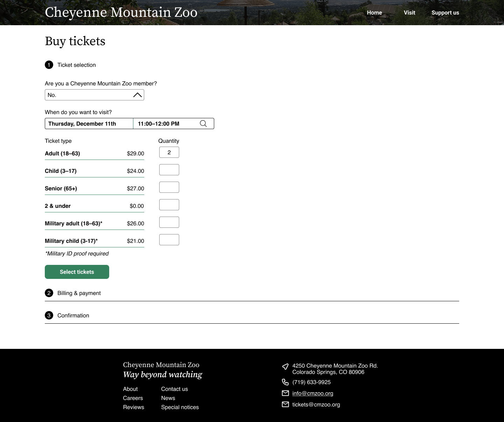The height and width of the screenshot is (422, 504).
Task: Click the location arrow icon beside the address
Action: 286,366
